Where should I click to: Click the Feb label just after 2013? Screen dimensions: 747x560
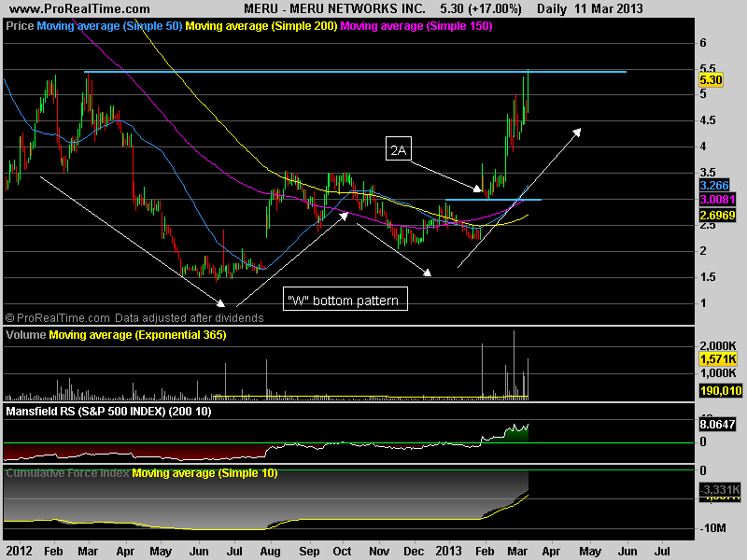[485, 551]
